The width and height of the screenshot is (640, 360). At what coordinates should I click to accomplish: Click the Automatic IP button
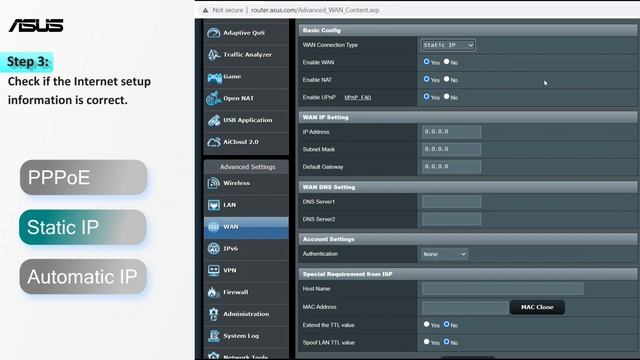83,277
